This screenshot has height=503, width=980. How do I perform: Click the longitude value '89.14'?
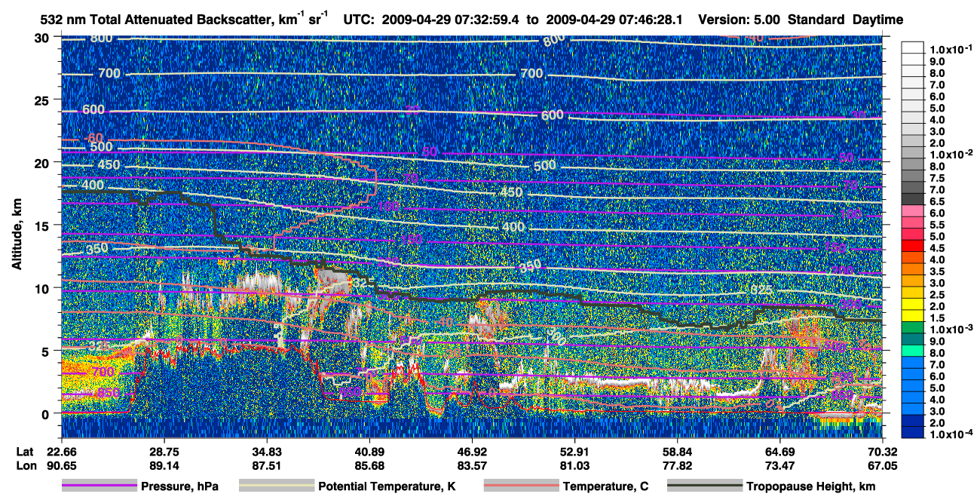tap(164, 465)
